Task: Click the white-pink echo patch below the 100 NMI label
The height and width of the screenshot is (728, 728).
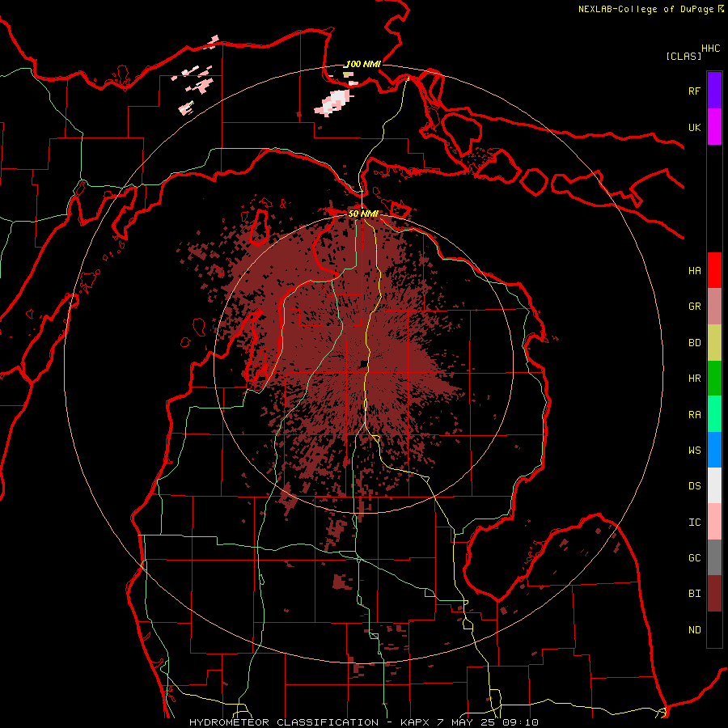Action: tap(333, 103)
